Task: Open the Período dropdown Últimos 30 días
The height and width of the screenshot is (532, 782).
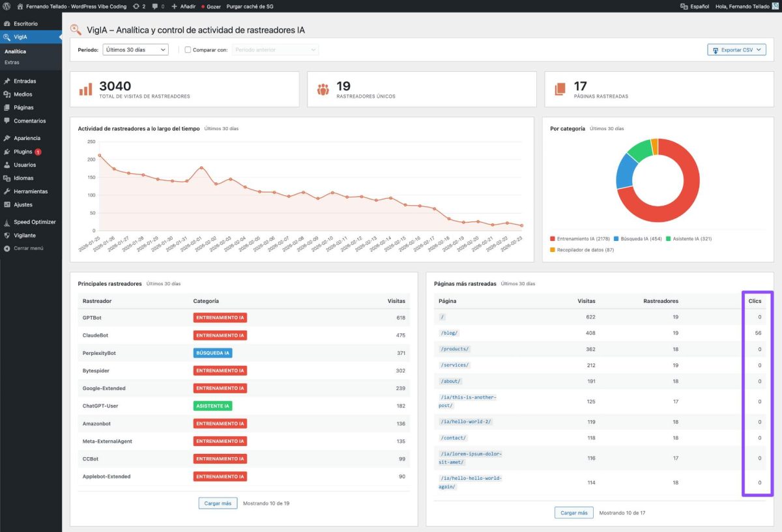Action: coord(136,49)
